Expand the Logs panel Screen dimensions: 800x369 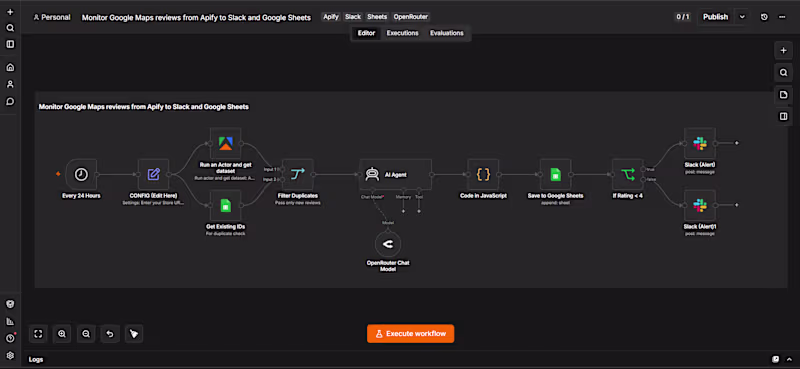coord(36,359)
